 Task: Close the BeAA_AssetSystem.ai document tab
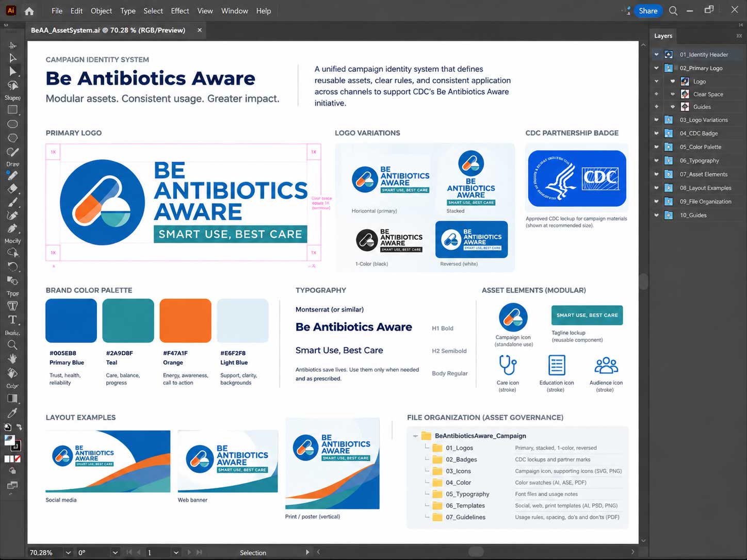pyautogui.click(x=200, y=30)
